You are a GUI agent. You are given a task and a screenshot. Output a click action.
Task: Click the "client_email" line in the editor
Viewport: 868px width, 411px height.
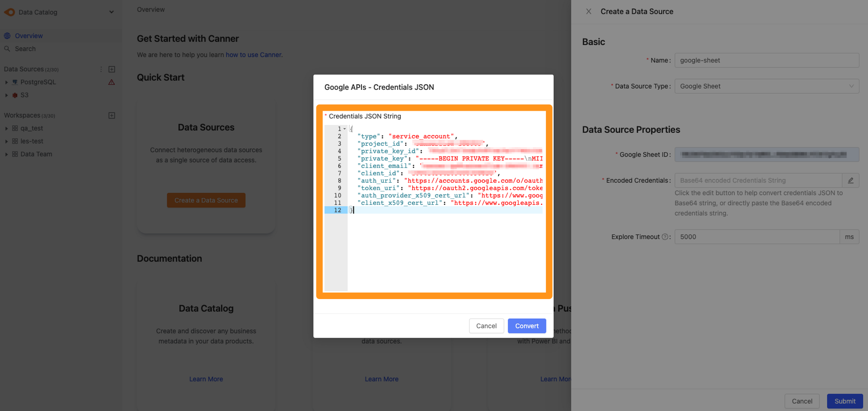click(x=450, y=166)
